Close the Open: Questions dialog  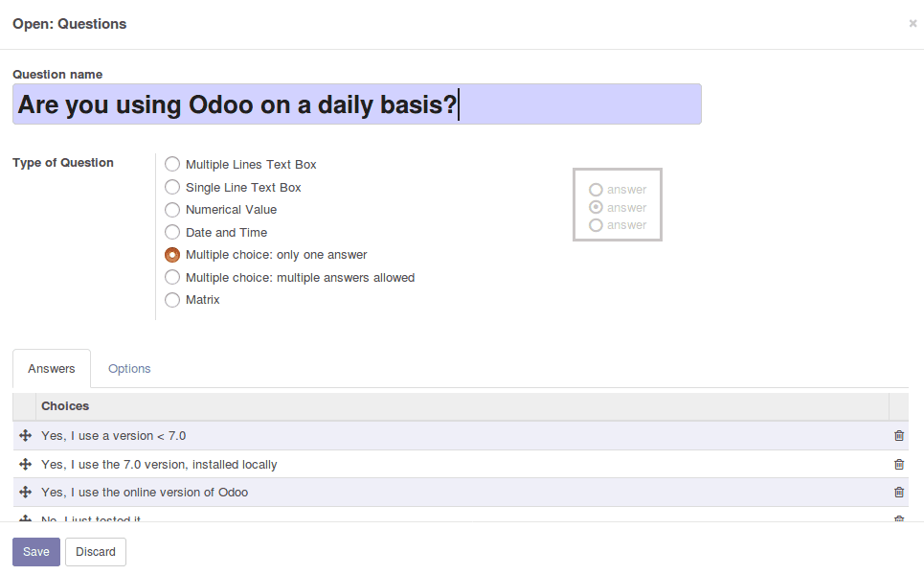pyautogui.click(x=913, y=24)
